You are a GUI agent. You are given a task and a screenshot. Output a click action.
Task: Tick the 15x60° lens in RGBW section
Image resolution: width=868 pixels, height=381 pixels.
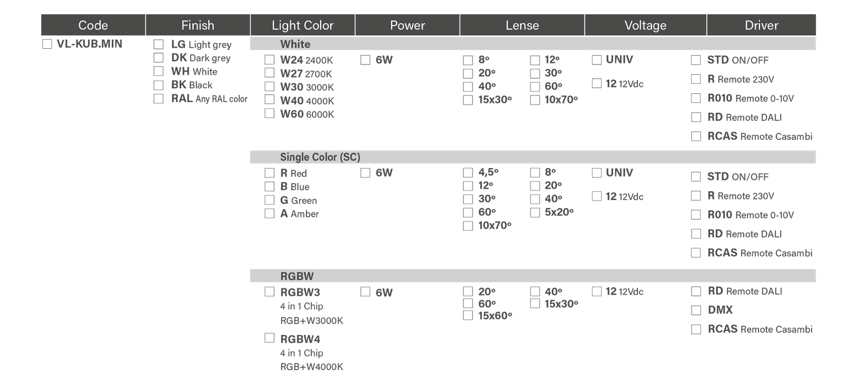coord(468,315)
